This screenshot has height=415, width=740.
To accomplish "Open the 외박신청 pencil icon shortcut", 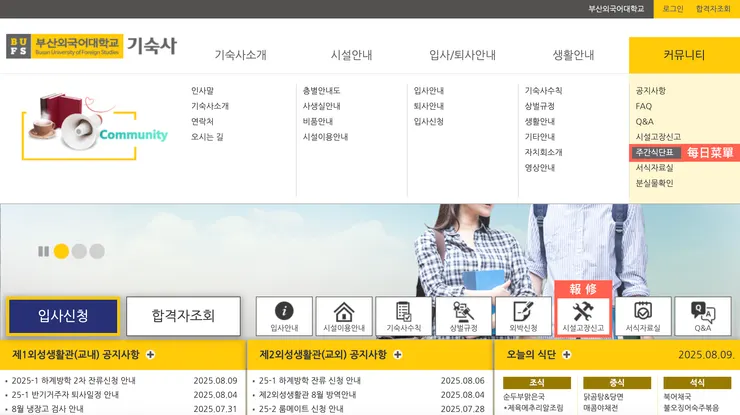I will [x=523, y=316].
